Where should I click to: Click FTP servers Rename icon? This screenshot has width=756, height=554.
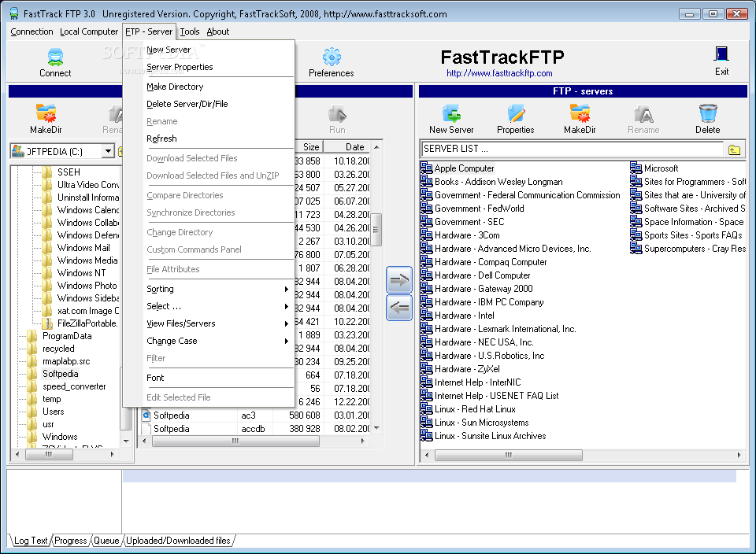643,114
